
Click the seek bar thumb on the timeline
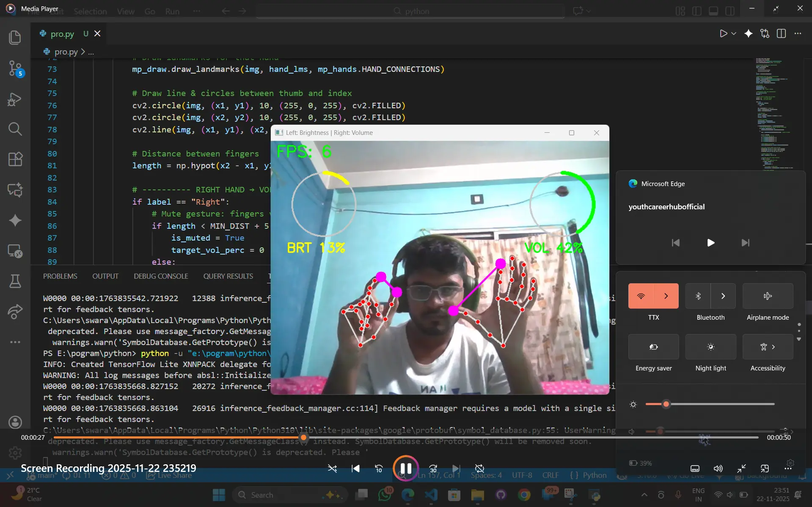pyautogui.click(x=303, y=437)
